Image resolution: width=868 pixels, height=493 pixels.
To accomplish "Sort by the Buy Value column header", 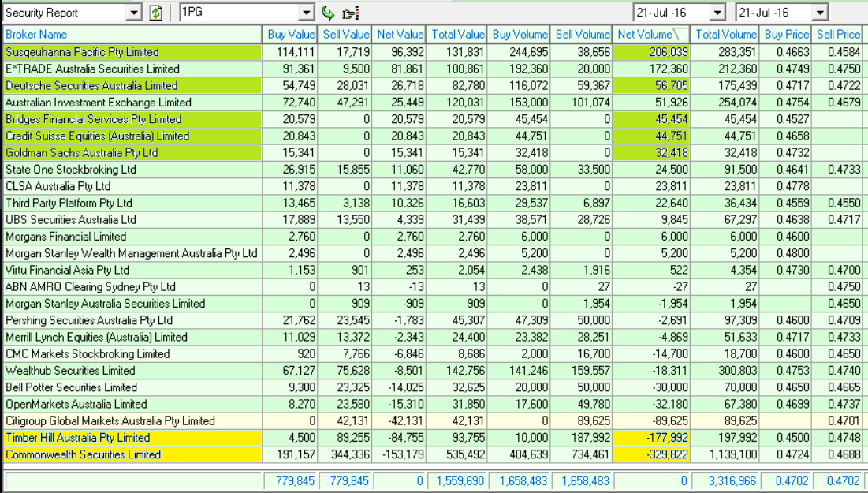I will [289, 35].
